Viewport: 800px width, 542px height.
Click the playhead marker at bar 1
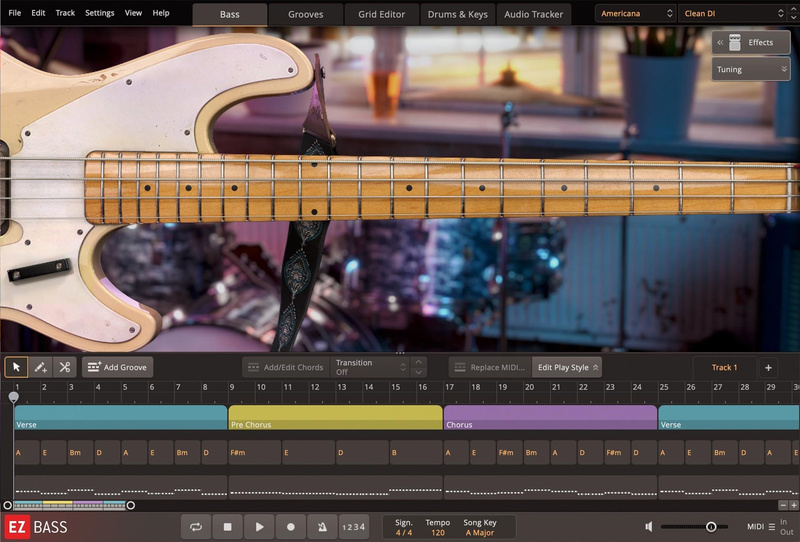pos(14,397)
